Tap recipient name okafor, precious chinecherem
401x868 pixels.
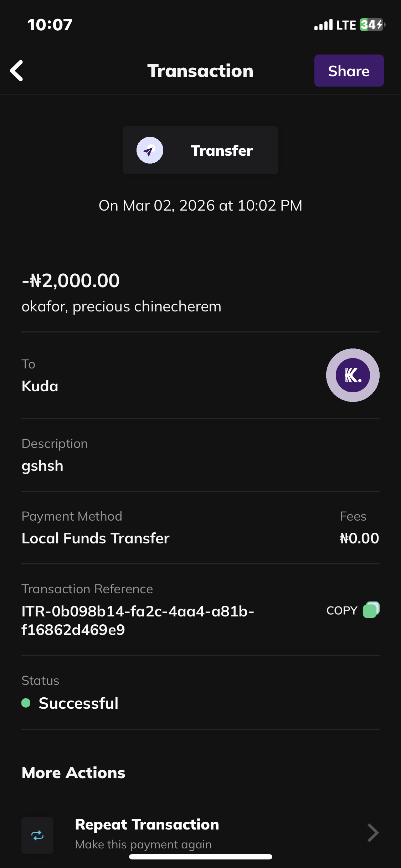121,306
